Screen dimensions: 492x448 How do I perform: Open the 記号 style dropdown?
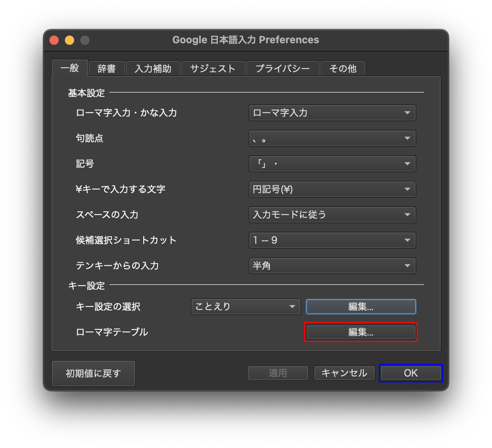pos(332,164)
